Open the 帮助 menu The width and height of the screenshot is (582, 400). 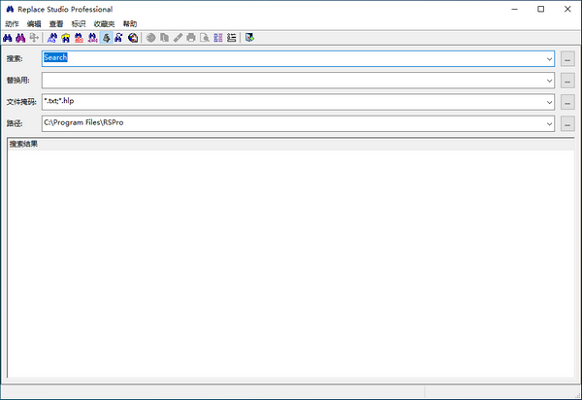[130, 24]
